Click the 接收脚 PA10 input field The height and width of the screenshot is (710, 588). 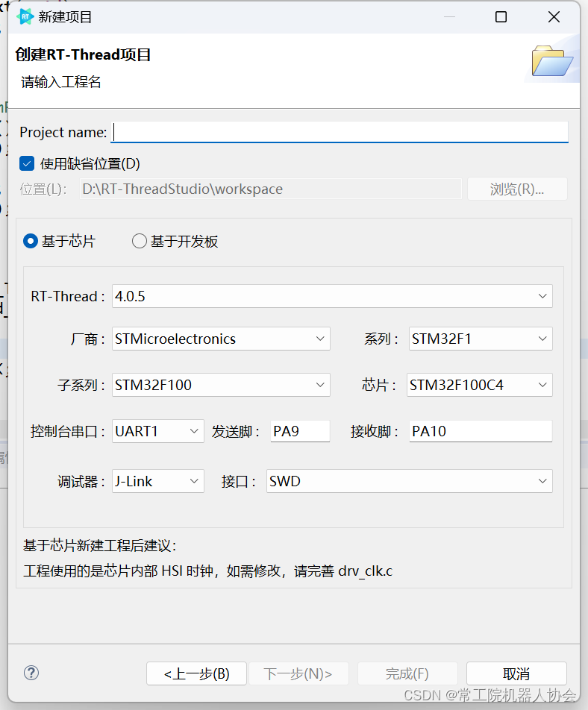coord(481,431)
